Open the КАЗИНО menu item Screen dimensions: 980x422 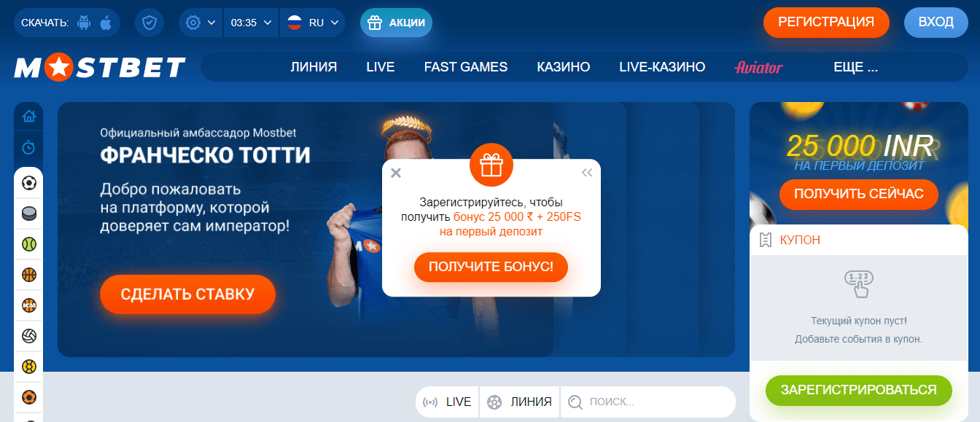pyautogui.click(x=564, y=67)
